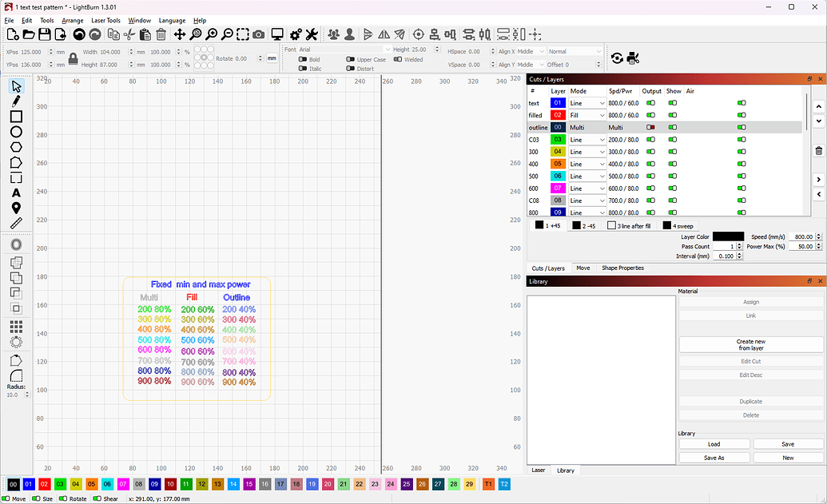Toggle Air assist for the text layer
The width and height of the screenshot is (827, 504).
[x=742, y=103]
